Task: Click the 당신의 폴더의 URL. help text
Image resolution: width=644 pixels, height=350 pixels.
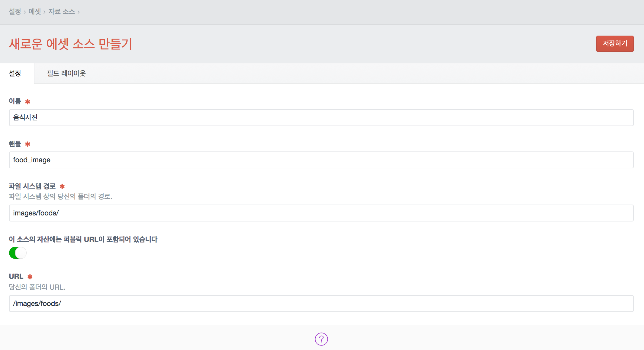Action: [37, 287]
